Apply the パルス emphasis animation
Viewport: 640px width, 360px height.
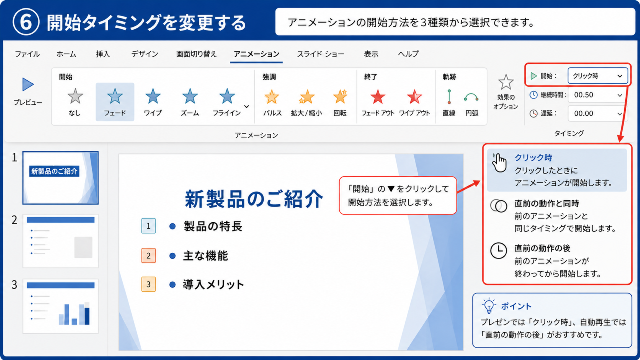tap(272, 97)
